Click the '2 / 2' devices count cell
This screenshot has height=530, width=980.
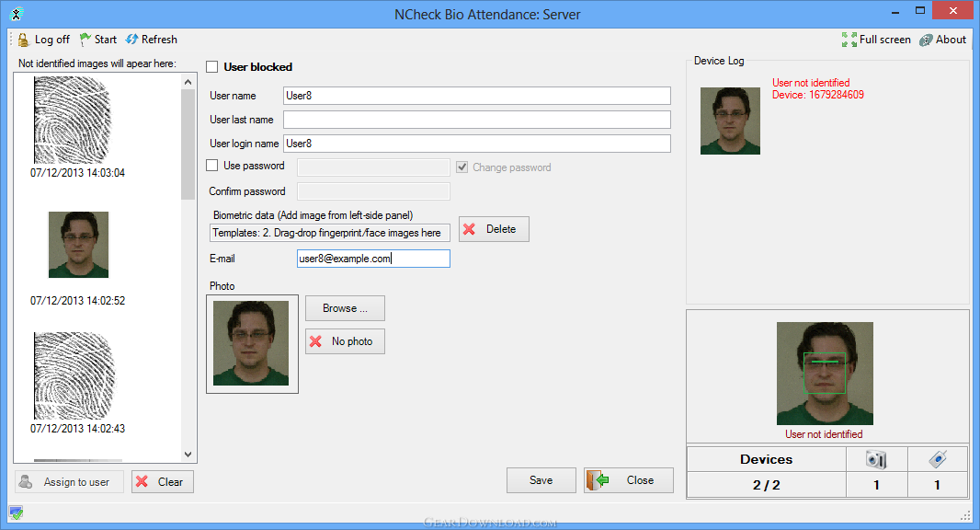(x=766, y=485)
